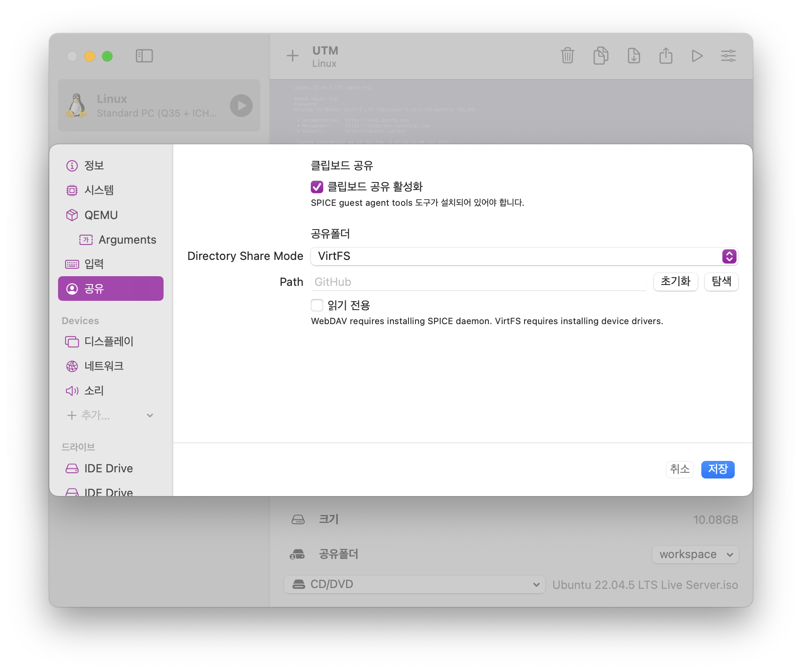Screen dimensions: 802x672
Task: Start the VM from toolbar play icon
Action: [697, 56]
